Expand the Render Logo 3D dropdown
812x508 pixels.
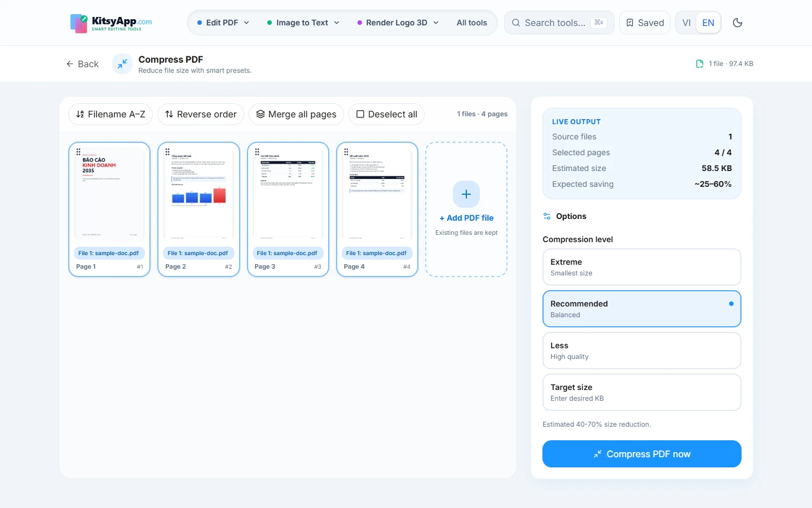[398, 23]
